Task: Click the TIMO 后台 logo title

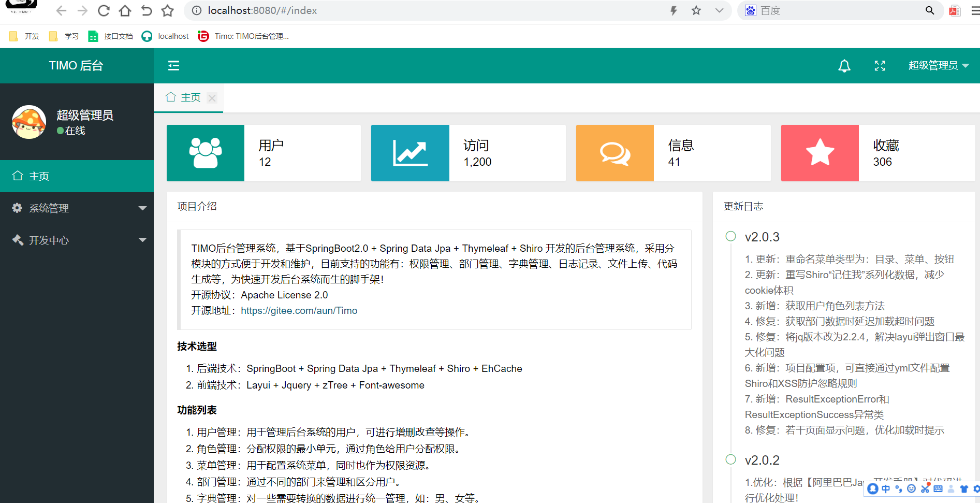Action: (76, 66)
